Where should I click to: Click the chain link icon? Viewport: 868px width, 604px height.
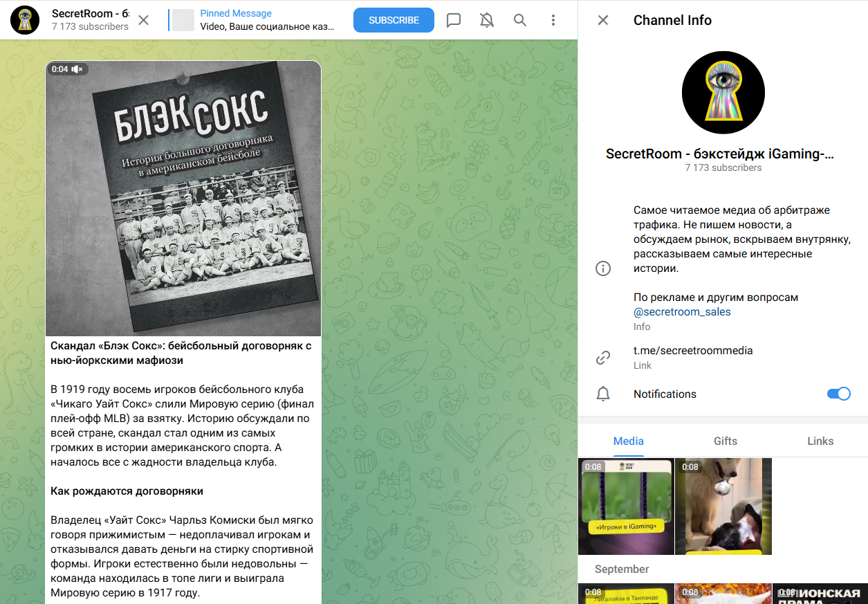tap(603, 358)
